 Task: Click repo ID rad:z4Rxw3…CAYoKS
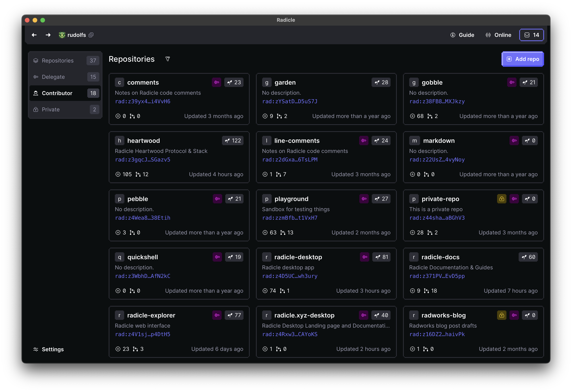pyautogui.click(x=290, y=334)
